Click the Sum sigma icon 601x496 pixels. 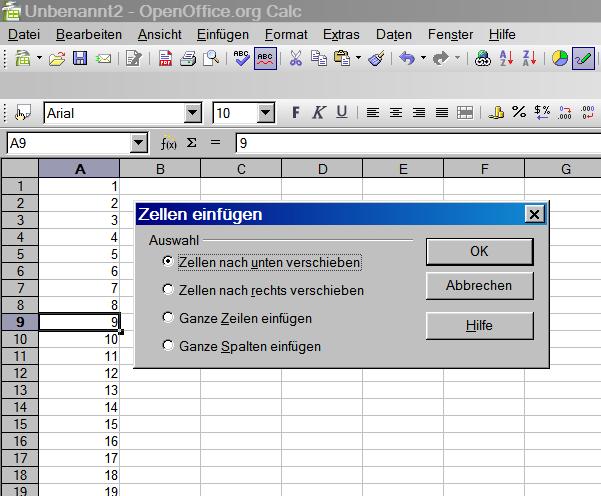[x=192, y=143]
